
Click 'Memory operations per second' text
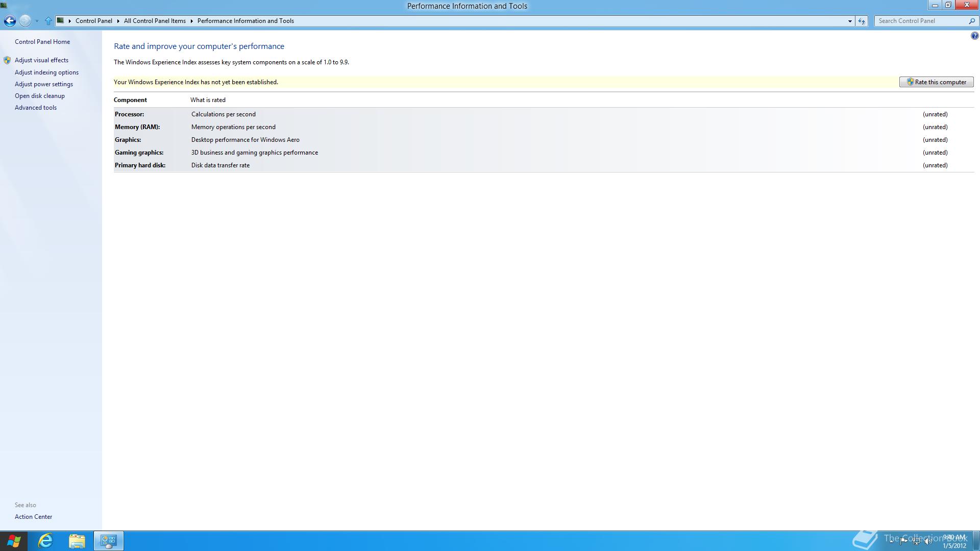233,127
